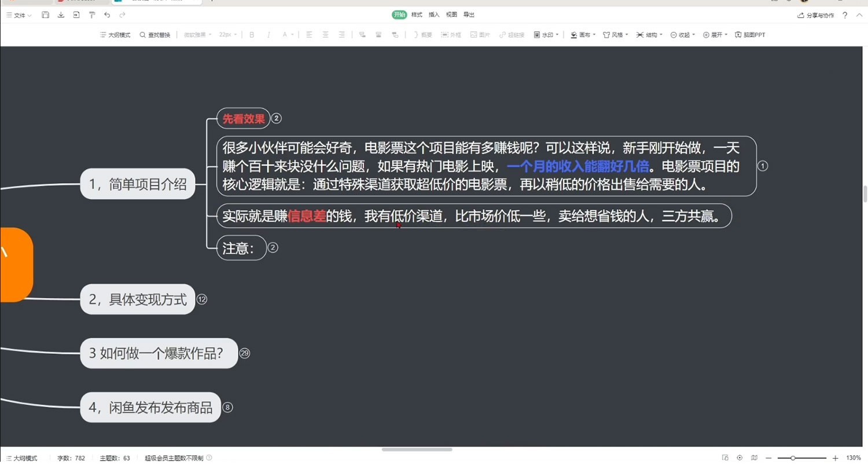Viewport: 868px width, 475px height.
Task: Redo the last undone action
Action: (x=122, y=15)
